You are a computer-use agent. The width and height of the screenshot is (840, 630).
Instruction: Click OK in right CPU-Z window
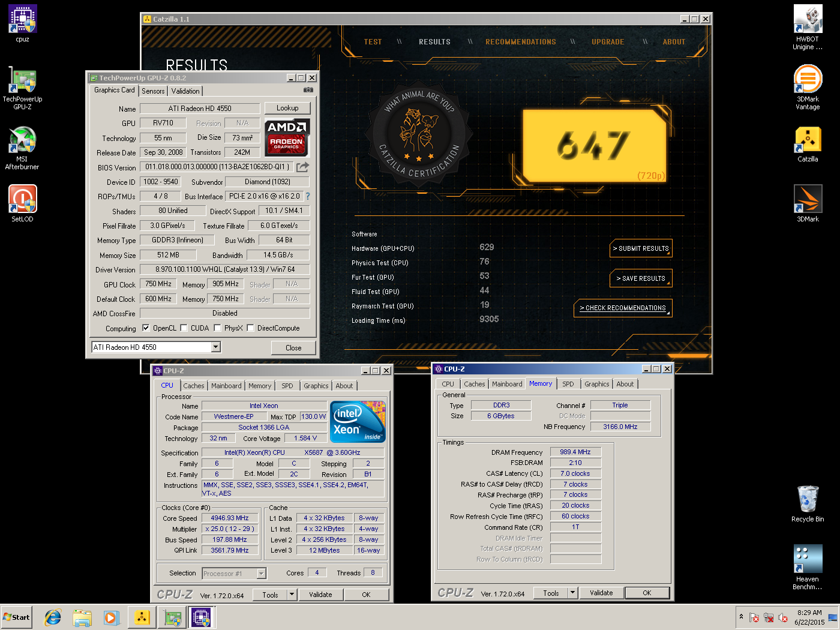coord(647,593)
